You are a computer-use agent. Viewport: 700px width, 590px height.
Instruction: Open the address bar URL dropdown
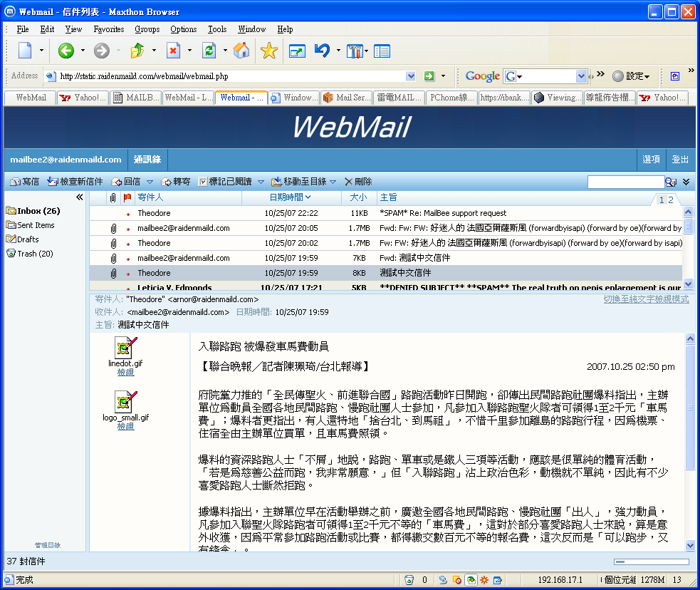coord(411,76)
